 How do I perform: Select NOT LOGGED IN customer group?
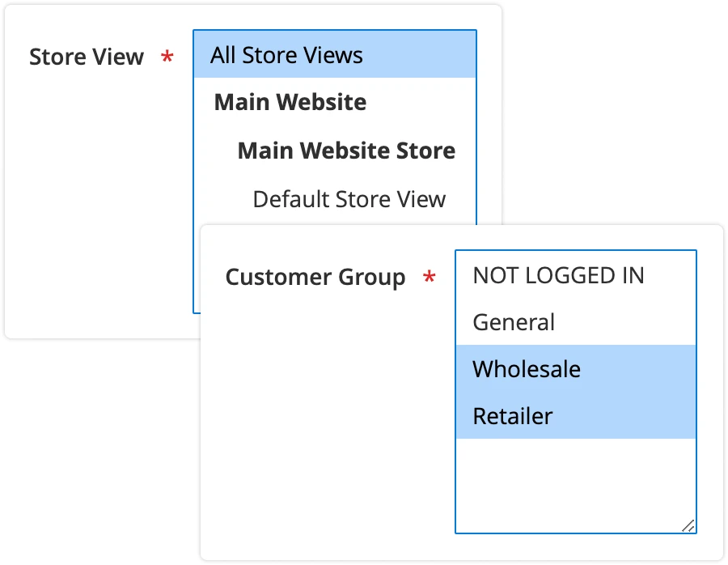[557, 275]
